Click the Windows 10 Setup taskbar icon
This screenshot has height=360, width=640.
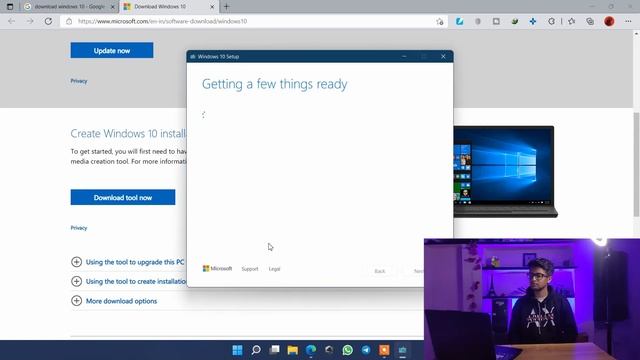(x=402, y=350)
